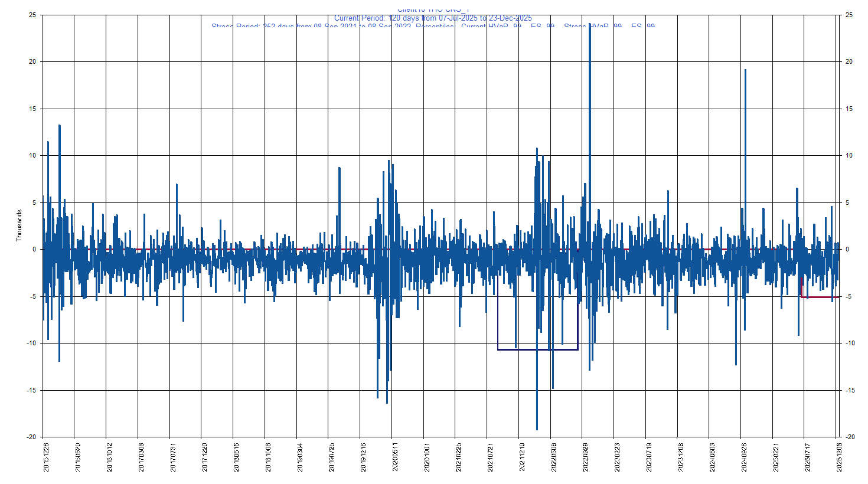
Task: Click the left axis '0' tick label
Action: pos(33,249)
